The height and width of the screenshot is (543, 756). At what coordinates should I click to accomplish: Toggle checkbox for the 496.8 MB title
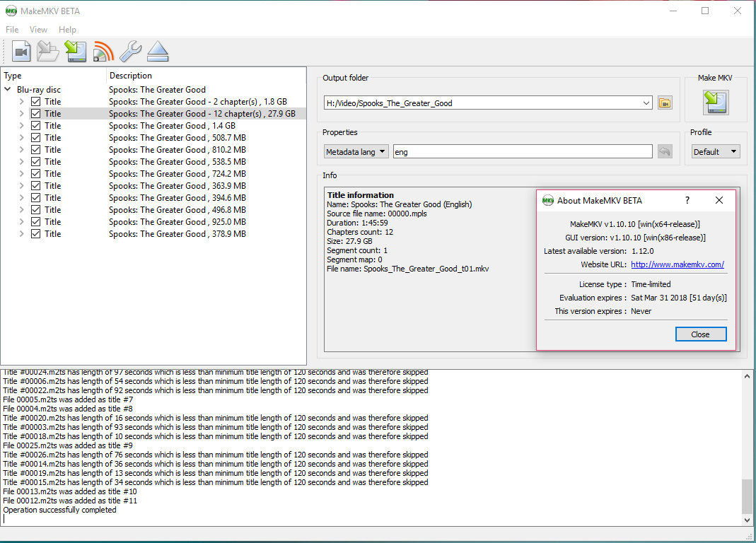(35, 210)
